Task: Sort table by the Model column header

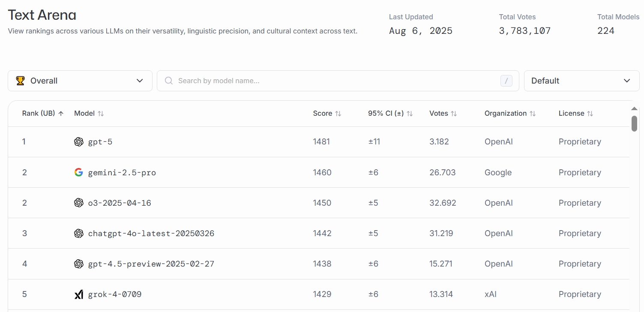Action: pyautogui.click(x=89, y=114)
